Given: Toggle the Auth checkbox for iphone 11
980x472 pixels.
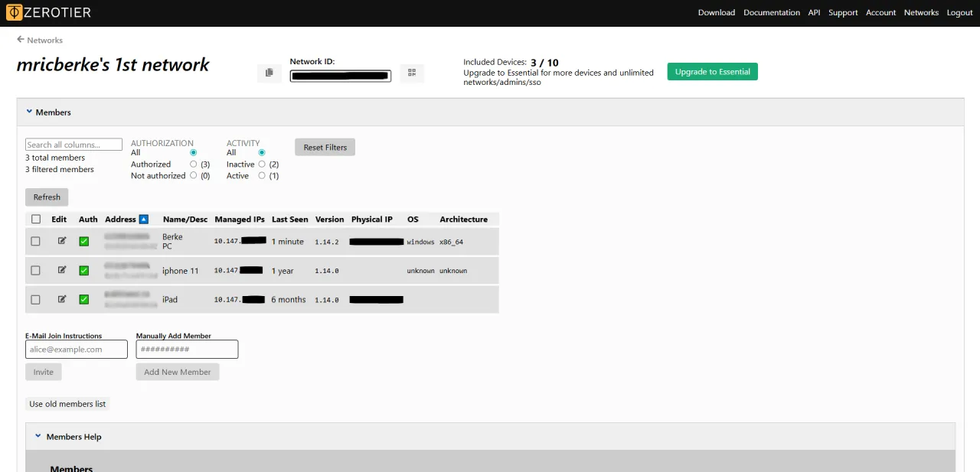Looking at the screenshot, I should tap(84, 271).
